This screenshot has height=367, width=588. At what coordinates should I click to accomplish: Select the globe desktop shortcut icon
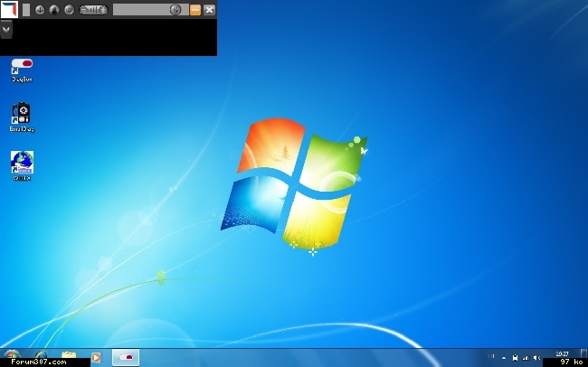tap(22, 165)
